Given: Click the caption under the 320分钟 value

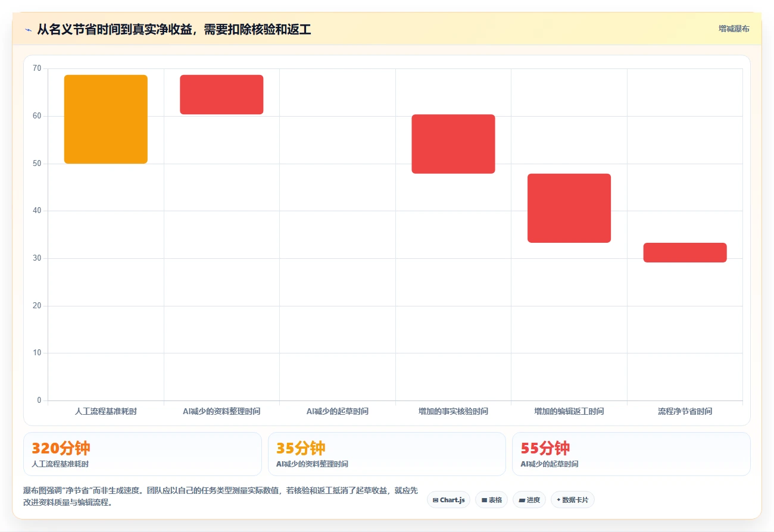Looking at the screenshot, I should 60,464.
